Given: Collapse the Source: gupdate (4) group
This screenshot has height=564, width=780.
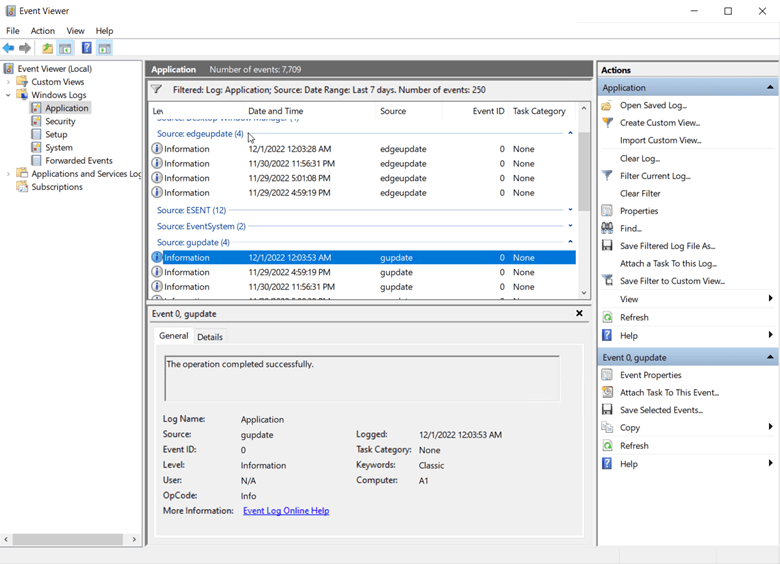Looking at the screenshot, I should click(x=570, y=242).
